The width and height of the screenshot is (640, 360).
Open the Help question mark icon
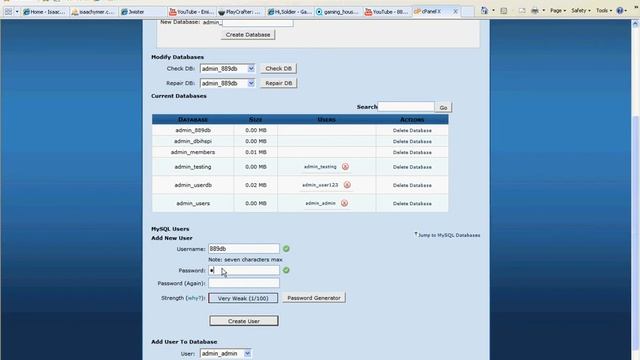620,11
